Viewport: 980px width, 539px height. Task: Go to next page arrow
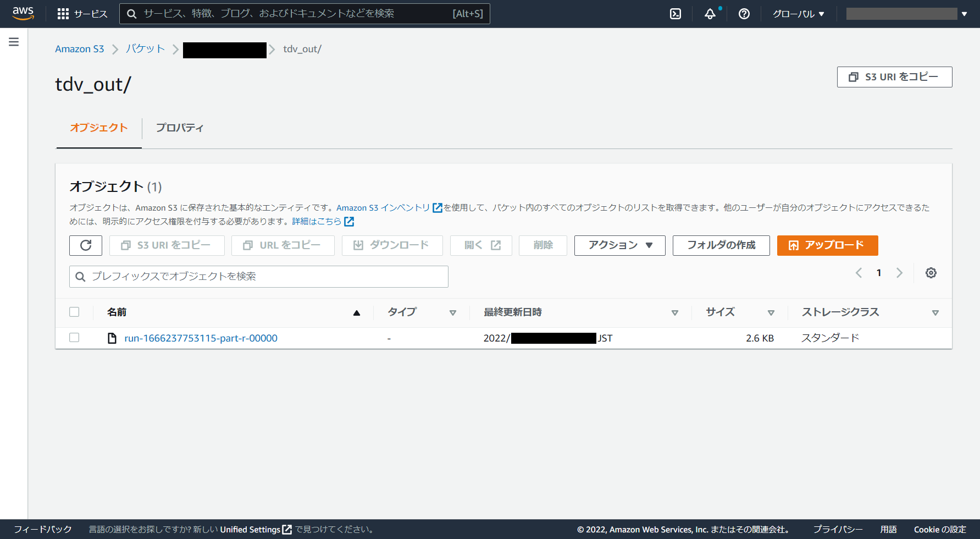(899, 273)
